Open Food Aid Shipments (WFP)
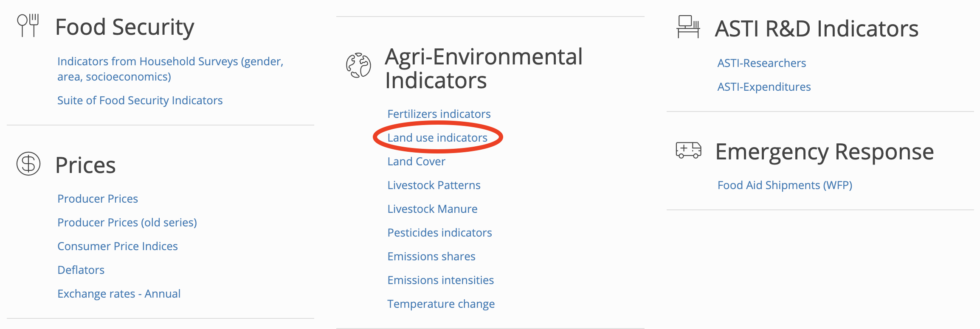Viewport: 980px width, 329px height. click(x=785, y=185)
